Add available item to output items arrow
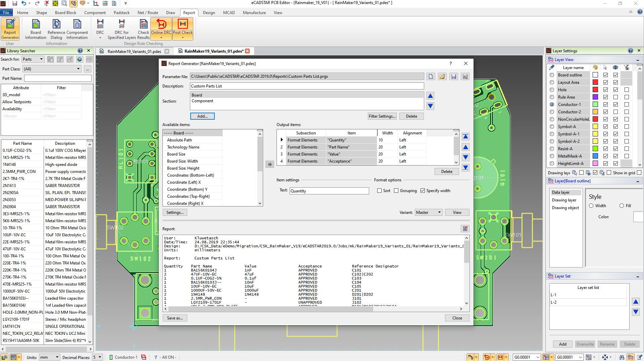 point(270,164)
